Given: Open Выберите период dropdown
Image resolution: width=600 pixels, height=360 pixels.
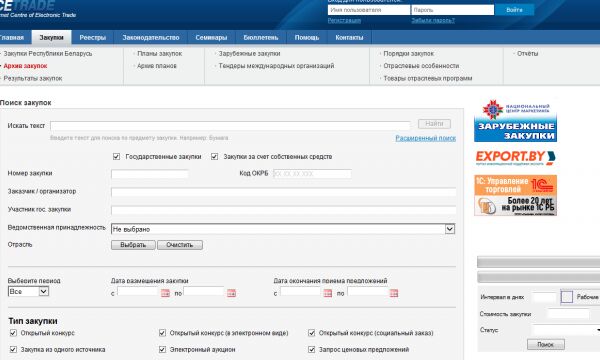Looking at the screenshot, I should (x=29, y=292).
